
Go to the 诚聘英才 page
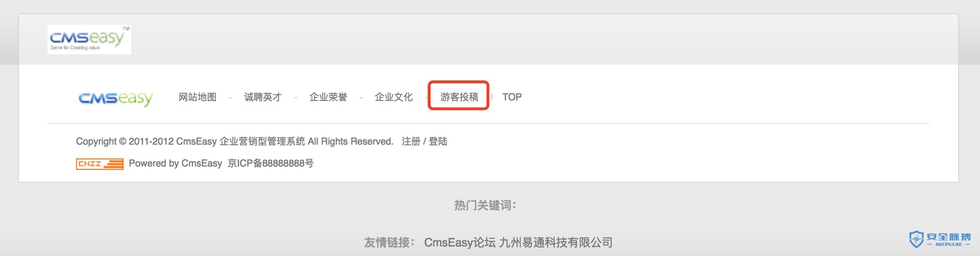[263, 97]
